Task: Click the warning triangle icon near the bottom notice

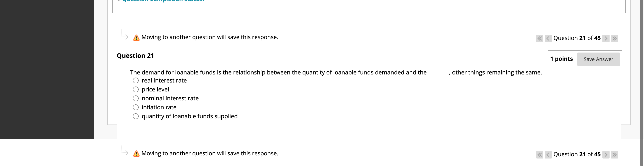Action: coord(136,153)
